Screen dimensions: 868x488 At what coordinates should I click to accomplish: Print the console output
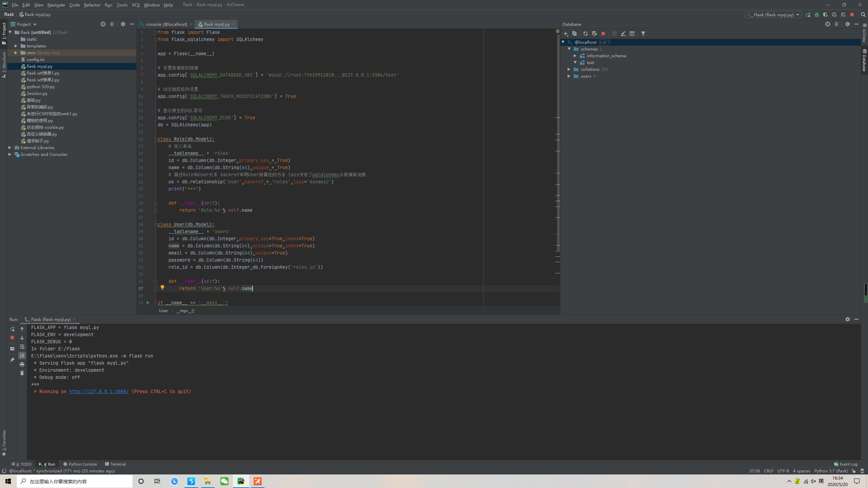(22, 364)
